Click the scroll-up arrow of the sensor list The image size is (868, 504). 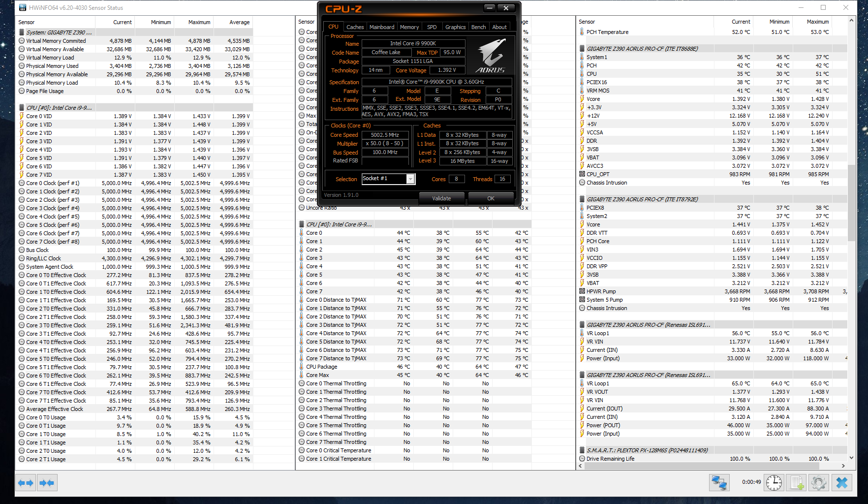pyautogui.click(x=851, y=21)
